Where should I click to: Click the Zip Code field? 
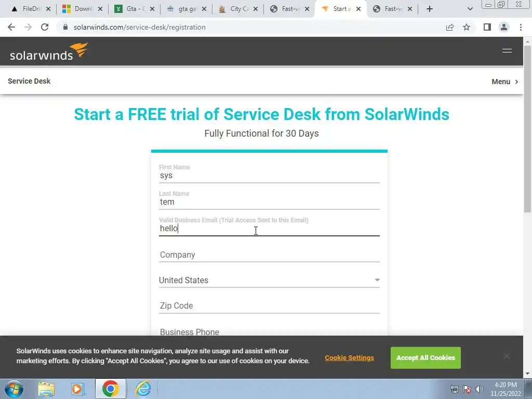click(x=269, y=305)
